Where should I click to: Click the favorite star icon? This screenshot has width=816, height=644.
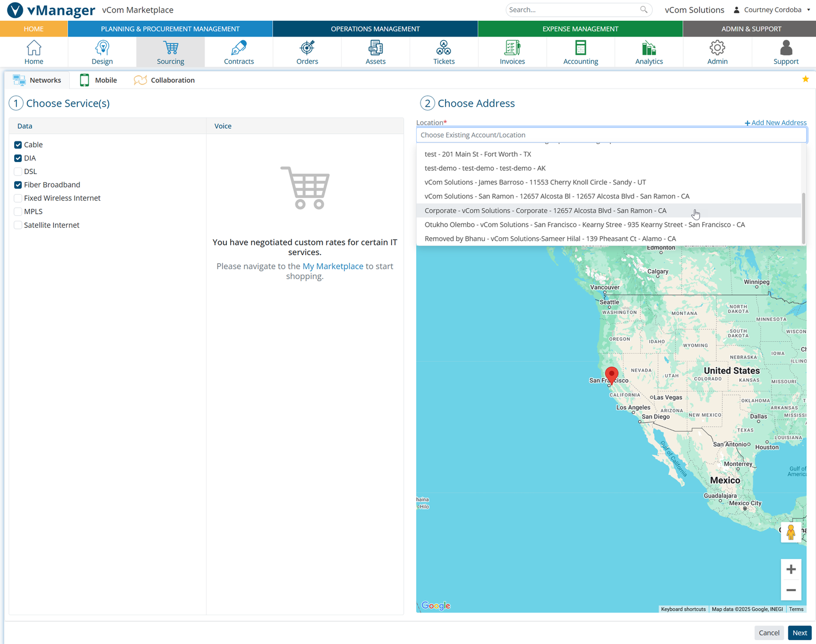[x=806, y=79]
